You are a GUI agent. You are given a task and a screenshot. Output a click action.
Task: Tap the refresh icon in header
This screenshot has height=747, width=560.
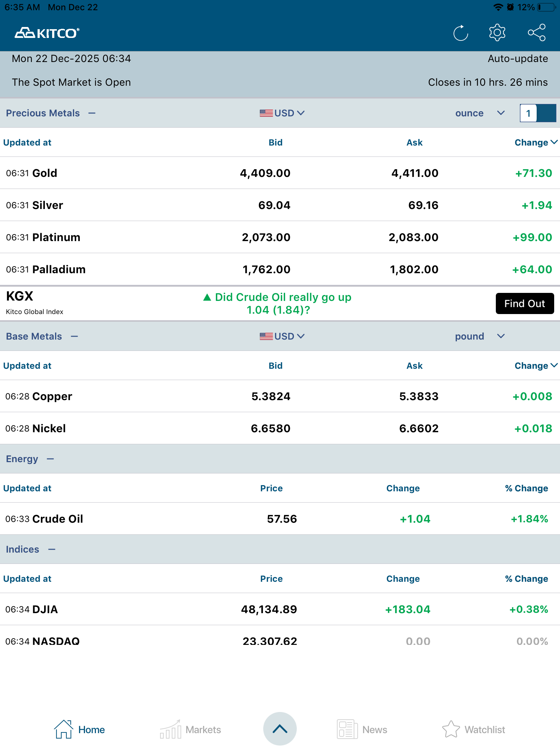click(460, 33)
